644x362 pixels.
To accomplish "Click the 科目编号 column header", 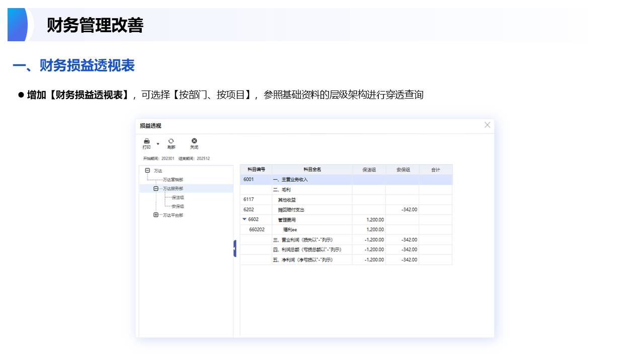I will [256, 170].
